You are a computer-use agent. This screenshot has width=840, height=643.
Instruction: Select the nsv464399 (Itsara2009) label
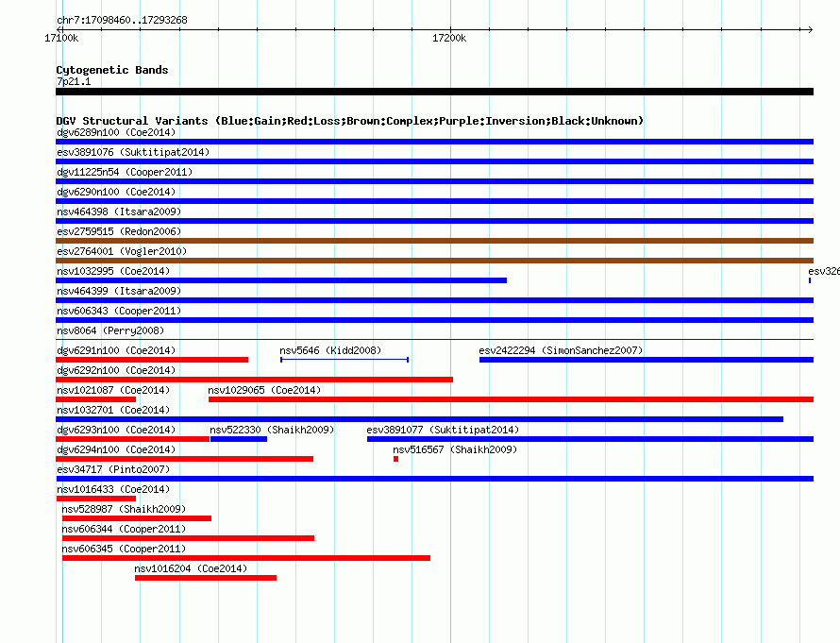pyautogui.click(x=119, y=291)
